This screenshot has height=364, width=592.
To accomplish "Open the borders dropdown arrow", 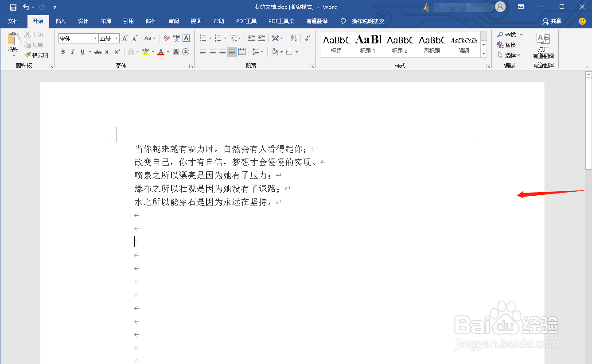I will (296, 52).
